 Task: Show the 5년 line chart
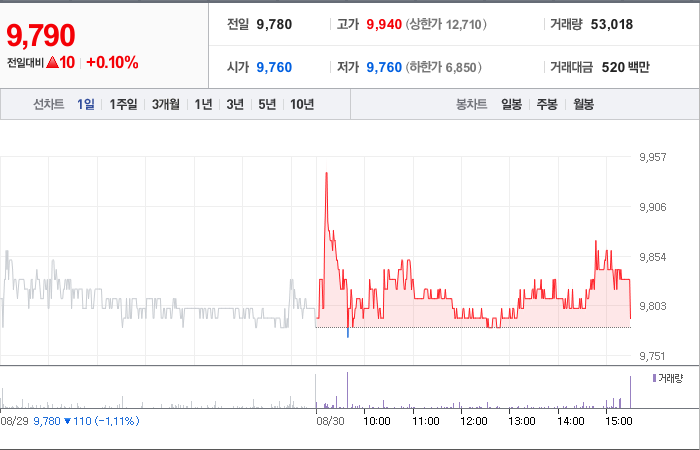tap(267, 104)
